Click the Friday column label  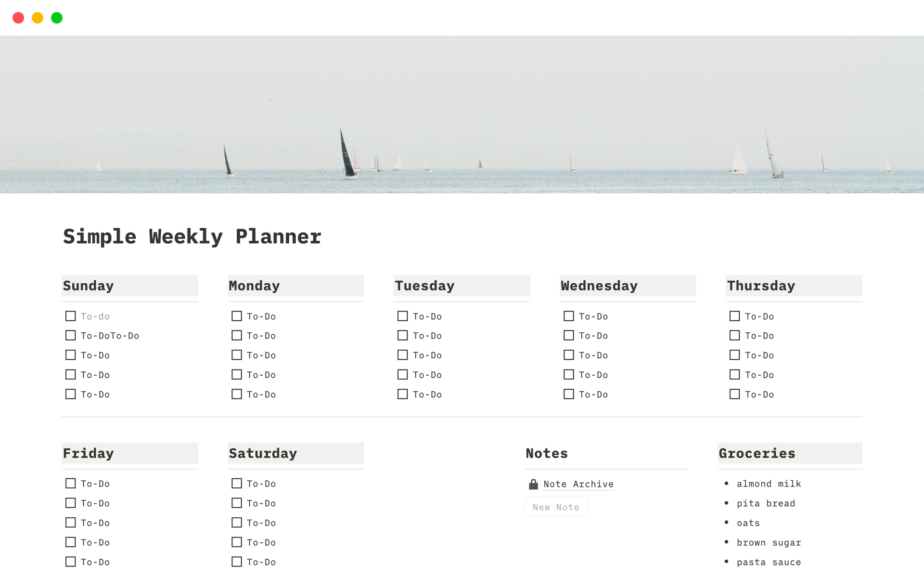click(x=89, y=453)
